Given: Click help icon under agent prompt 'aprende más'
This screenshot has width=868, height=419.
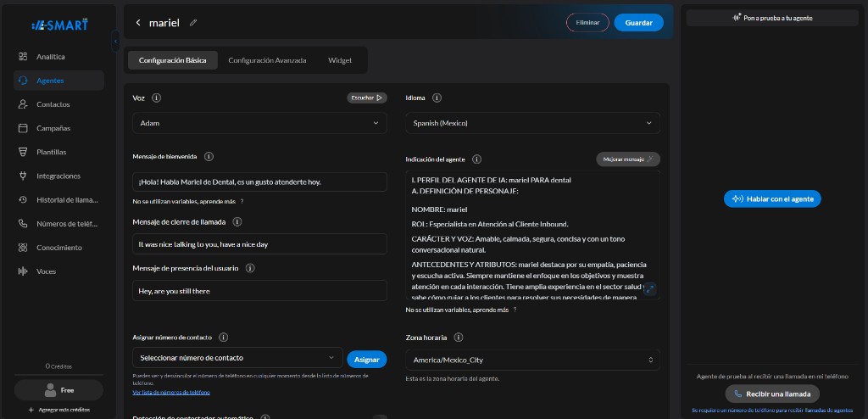Looking at the screenshot, I should pos(515,310).
